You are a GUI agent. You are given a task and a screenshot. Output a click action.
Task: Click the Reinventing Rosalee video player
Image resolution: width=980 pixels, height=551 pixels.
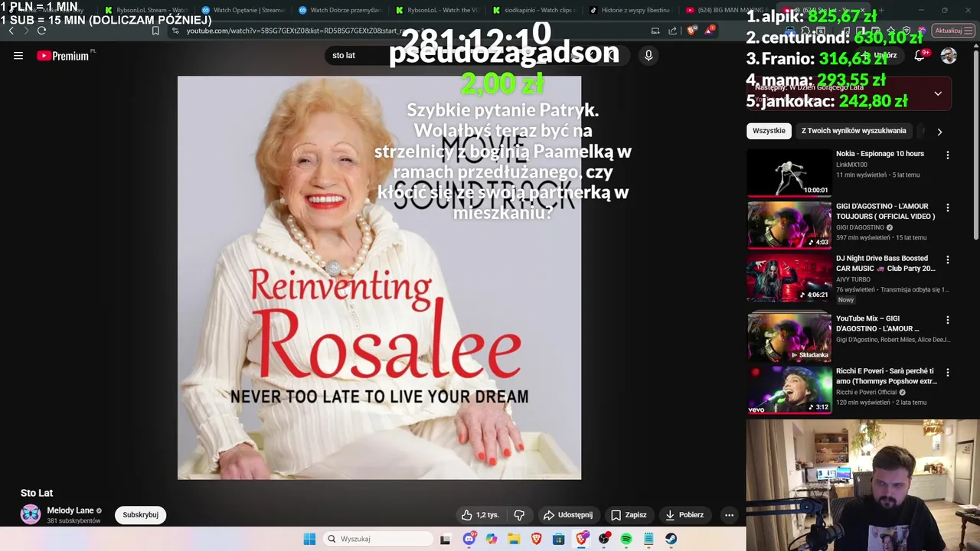coord(379,277)
